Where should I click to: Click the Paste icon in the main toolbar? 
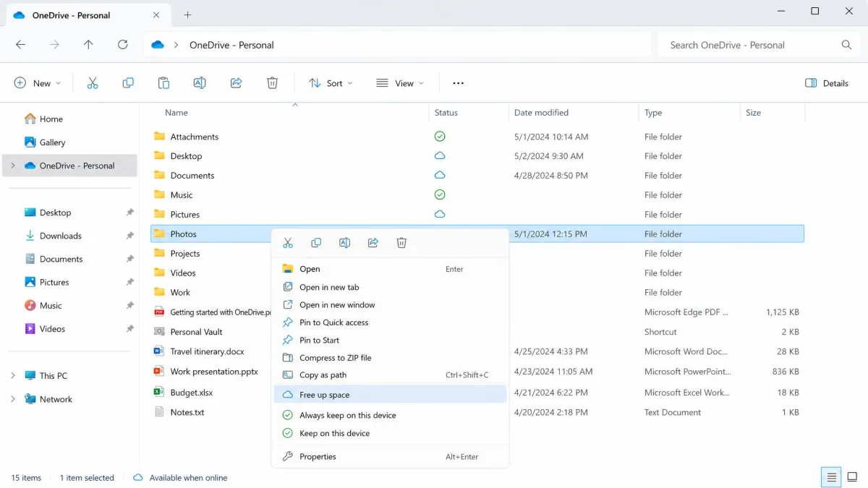point(163,83)
